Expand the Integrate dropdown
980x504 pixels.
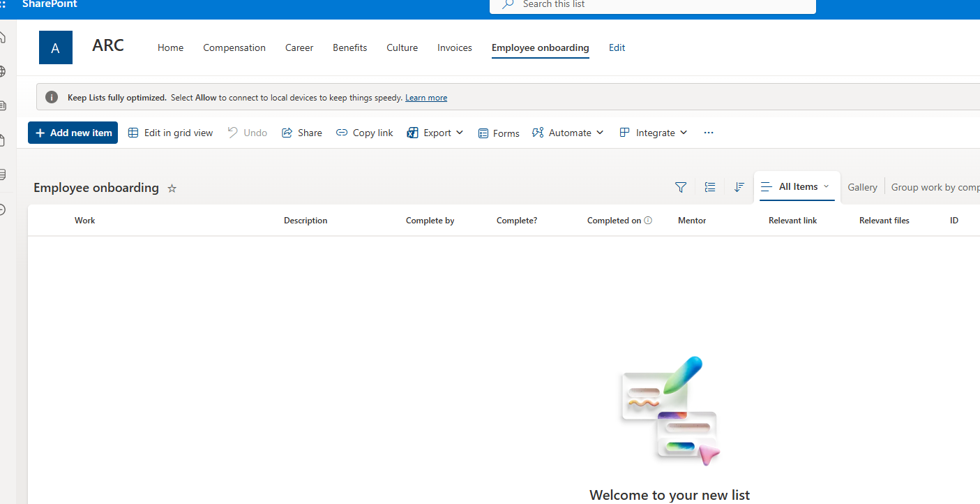[x=654, y=133]
